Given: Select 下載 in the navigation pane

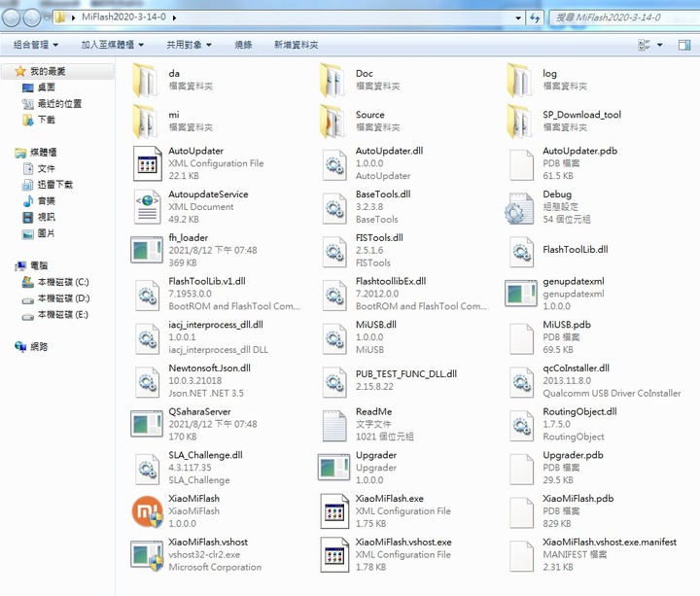Looking at the screenshot, I should (46, 120).
